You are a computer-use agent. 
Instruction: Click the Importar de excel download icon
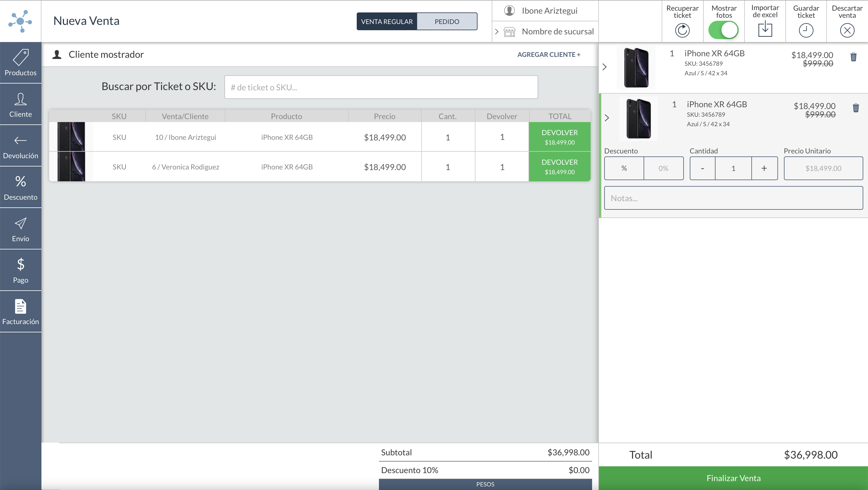coord(765,29)
